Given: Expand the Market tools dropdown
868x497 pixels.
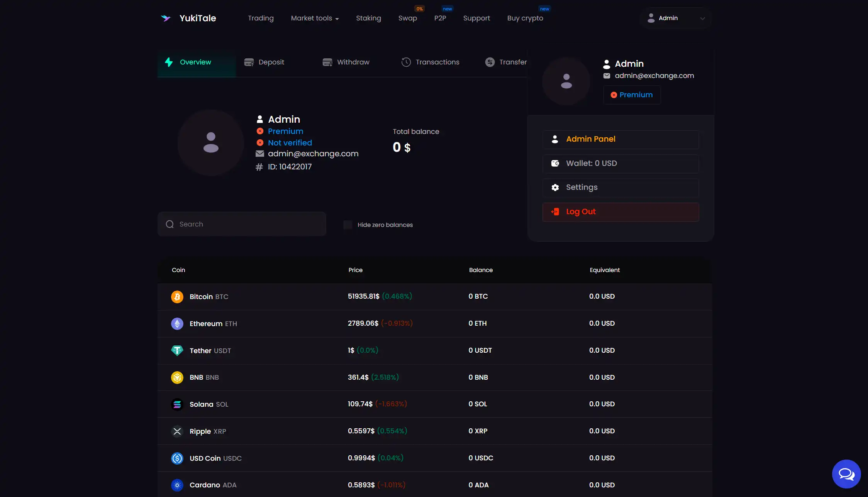Looking at the screenshot, I should click(315, 18).
